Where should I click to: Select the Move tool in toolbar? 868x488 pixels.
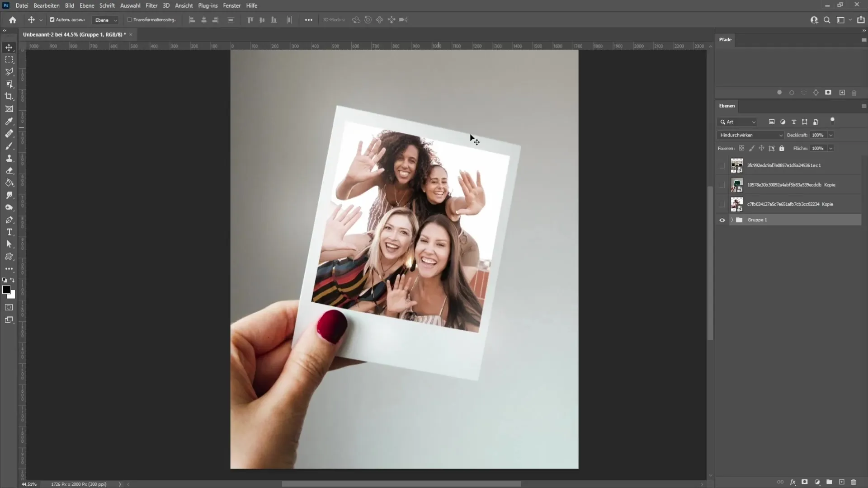click(x=9, y=47)
